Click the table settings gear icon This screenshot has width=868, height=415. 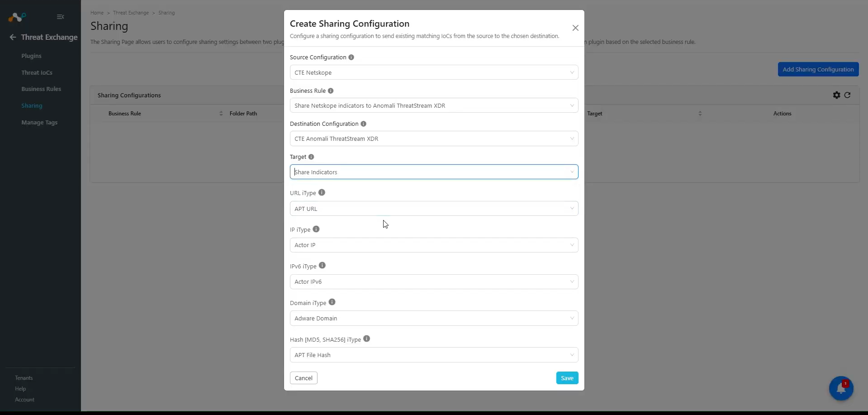(836, 95)
